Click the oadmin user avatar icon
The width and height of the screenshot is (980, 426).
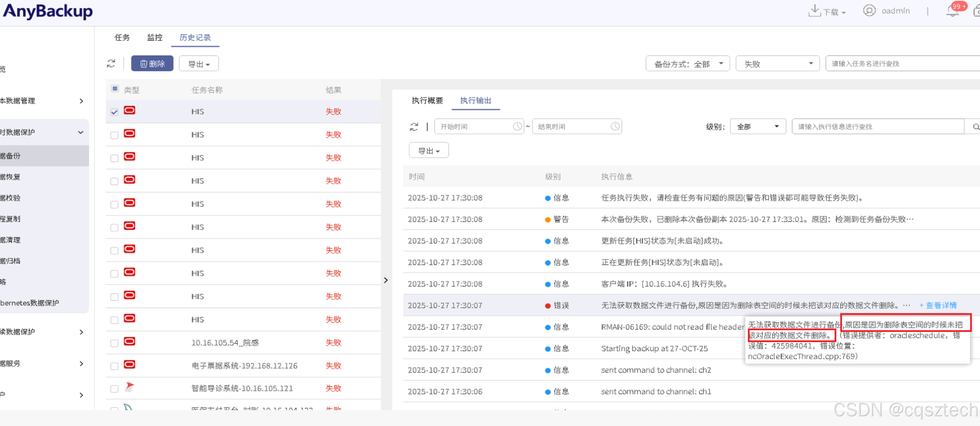point(869,11)
